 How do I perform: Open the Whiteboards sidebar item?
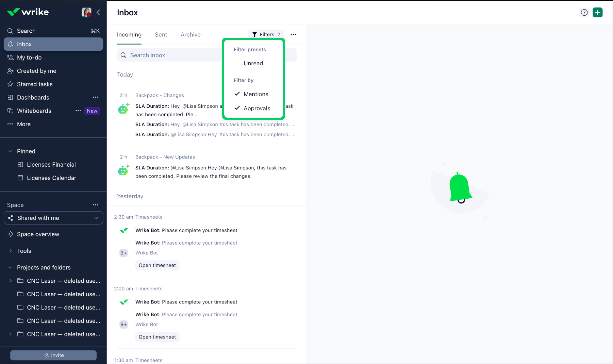click(53, 111)
